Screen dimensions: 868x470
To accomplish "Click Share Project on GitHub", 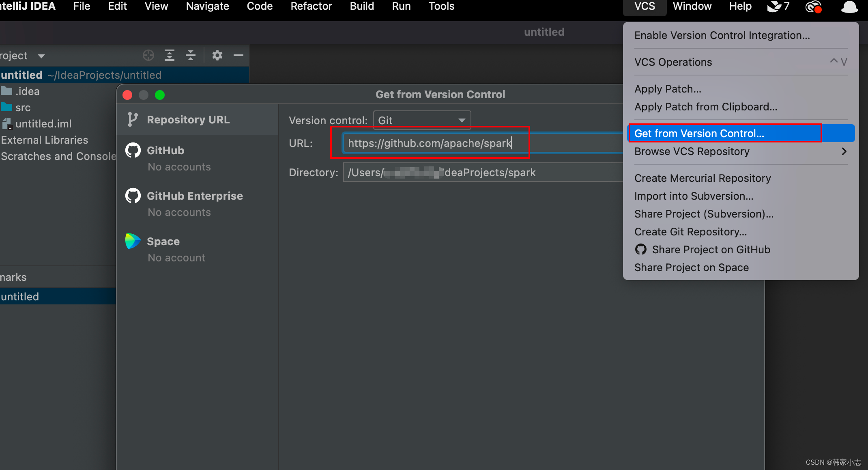I will click(711, 250).
